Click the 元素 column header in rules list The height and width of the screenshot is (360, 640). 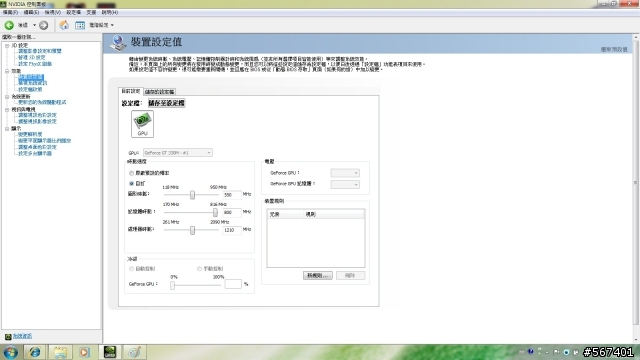285,214
